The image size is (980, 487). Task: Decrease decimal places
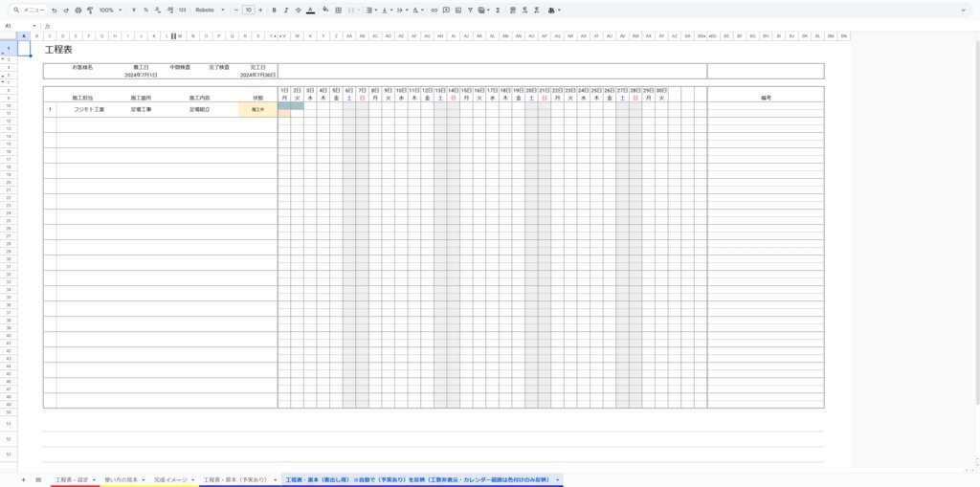coord(158,11)
